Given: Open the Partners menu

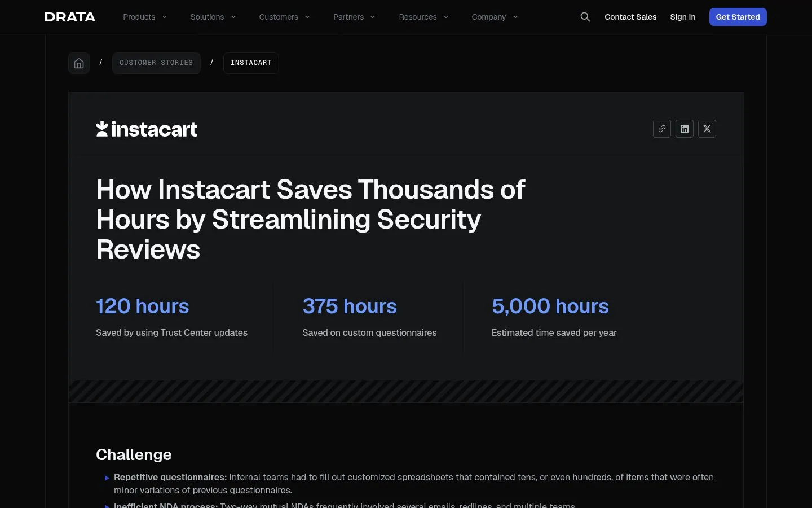Looking at the screenshot, I should pyautogui.click(x=348, y=17).
